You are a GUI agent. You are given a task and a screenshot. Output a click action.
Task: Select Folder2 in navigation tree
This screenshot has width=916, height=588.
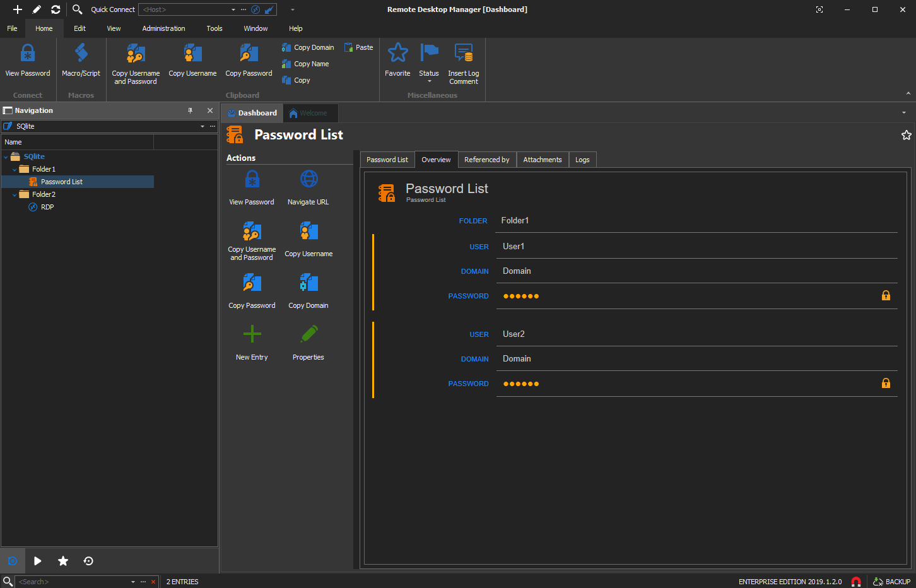44,194
